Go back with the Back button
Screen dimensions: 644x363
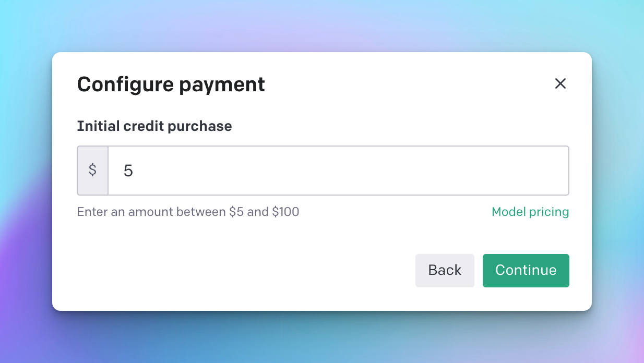pyautogui.click(x=444, y=270)
